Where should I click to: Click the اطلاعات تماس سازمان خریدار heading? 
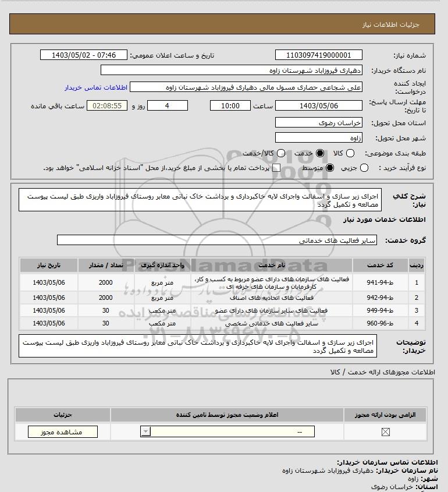tap(387, 462)
